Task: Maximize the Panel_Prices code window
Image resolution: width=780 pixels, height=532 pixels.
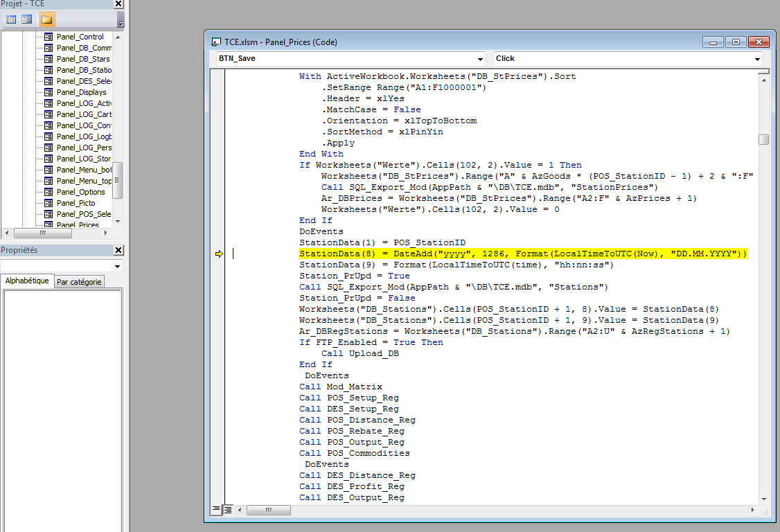Action: pos(736,42)
